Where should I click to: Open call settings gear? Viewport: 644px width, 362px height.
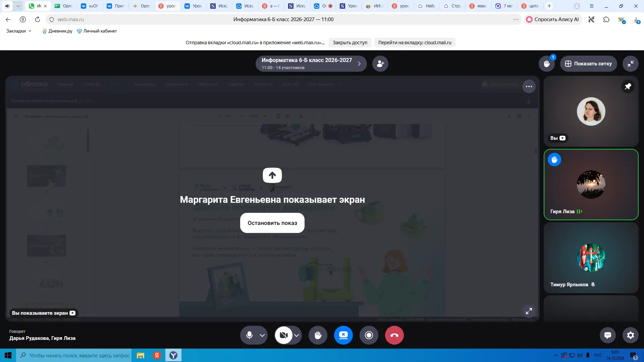pos(630,335)
